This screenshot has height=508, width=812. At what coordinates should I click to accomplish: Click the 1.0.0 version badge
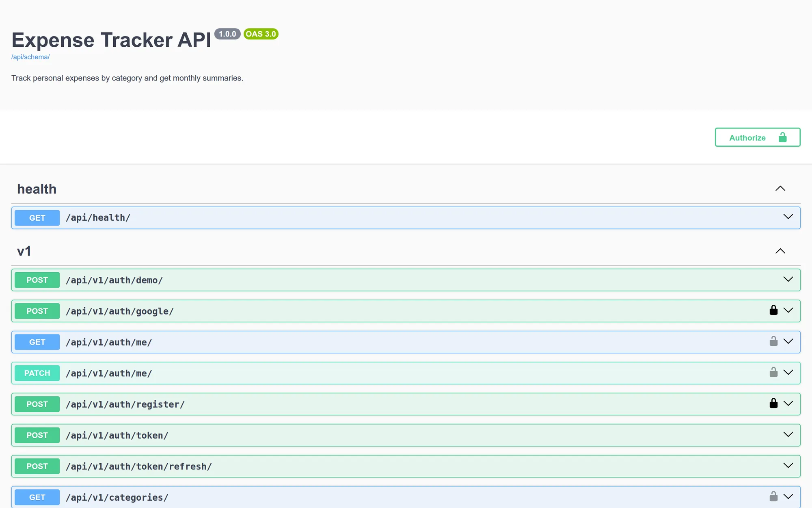[x=227, y=34]
